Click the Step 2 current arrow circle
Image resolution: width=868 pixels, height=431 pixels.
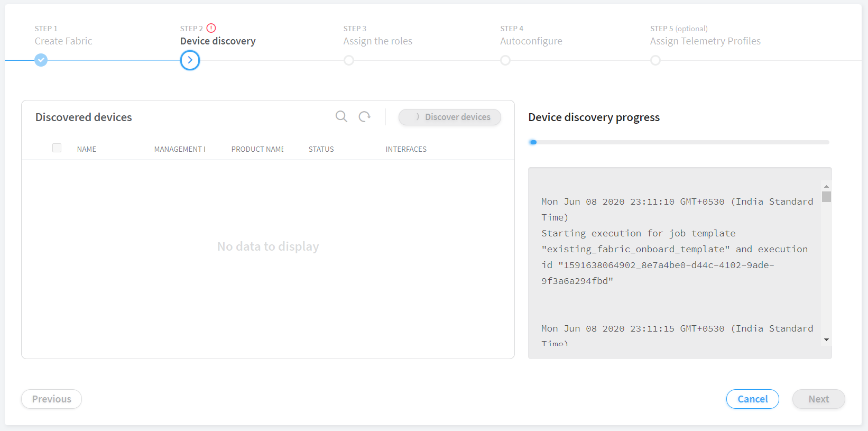(190, 60)
